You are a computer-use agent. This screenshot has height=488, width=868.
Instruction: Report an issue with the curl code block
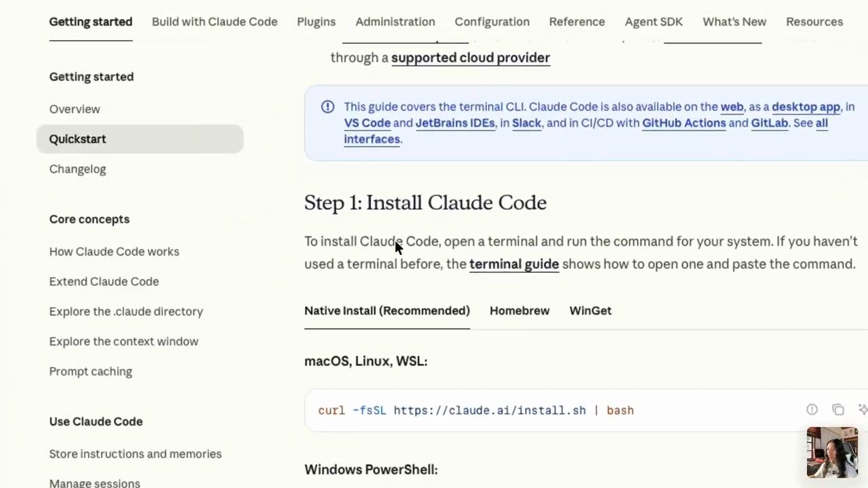click(x=812, y=409)
